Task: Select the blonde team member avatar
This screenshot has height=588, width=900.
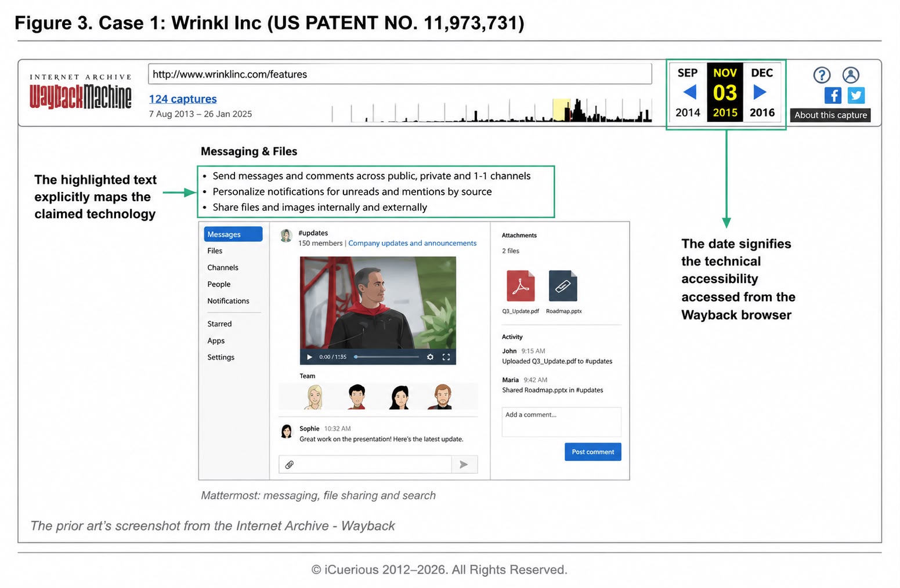Action: pos(314,397)
